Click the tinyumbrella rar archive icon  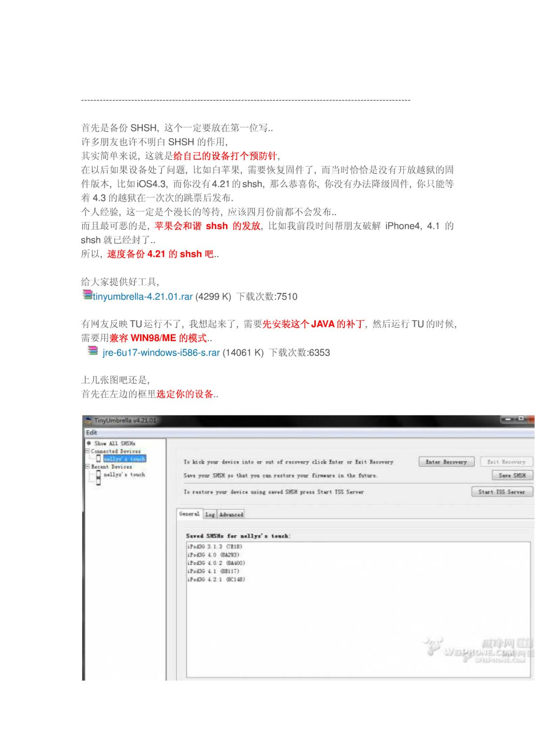(87, 295)
